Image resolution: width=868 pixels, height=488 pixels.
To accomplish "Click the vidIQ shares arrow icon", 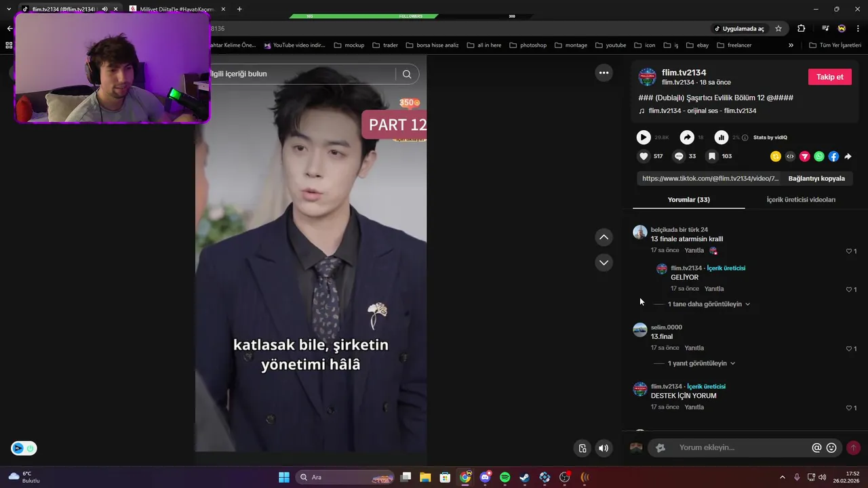I will pyautogui.click(x=687, y=138).
